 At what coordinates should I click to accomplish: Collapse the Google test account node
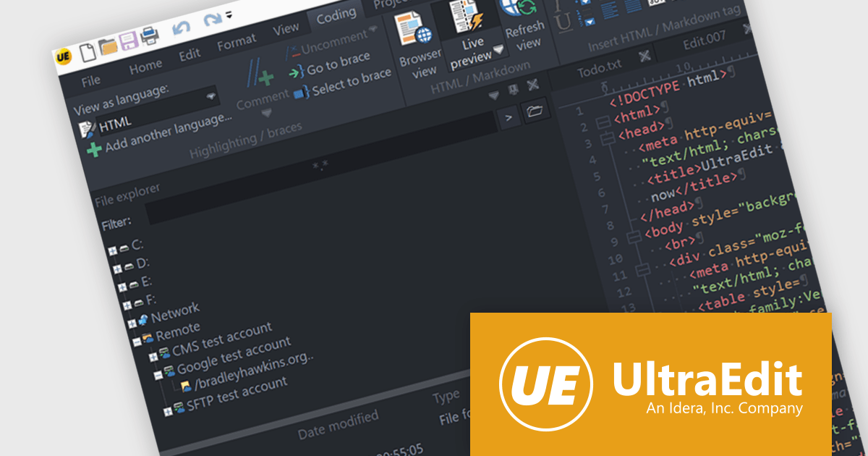click(158, 374)
